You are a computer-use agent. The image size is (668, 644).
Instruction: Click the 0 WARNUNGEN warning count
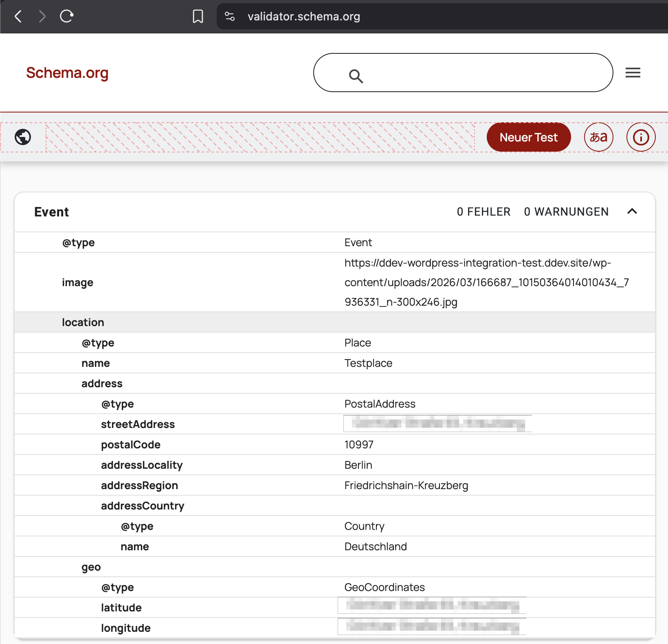click(x=566, y=212)
